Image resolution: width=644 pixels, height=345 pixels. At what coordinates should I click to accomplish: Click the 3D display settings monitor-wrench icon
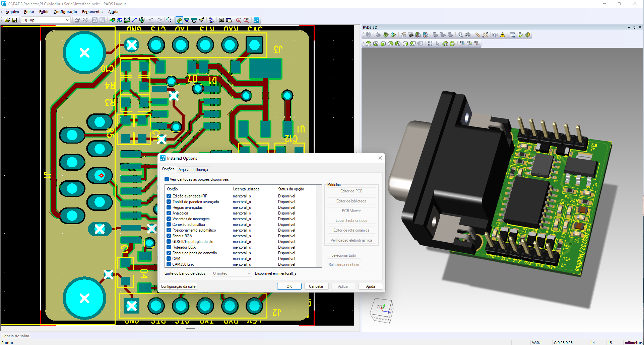pyautogui.click(x=512, y=35)
